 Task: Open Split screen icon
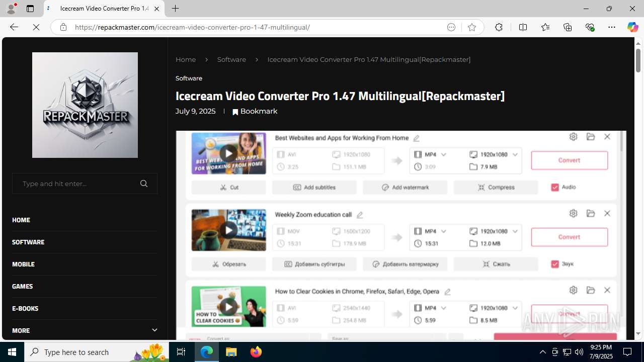click(523, 27)
